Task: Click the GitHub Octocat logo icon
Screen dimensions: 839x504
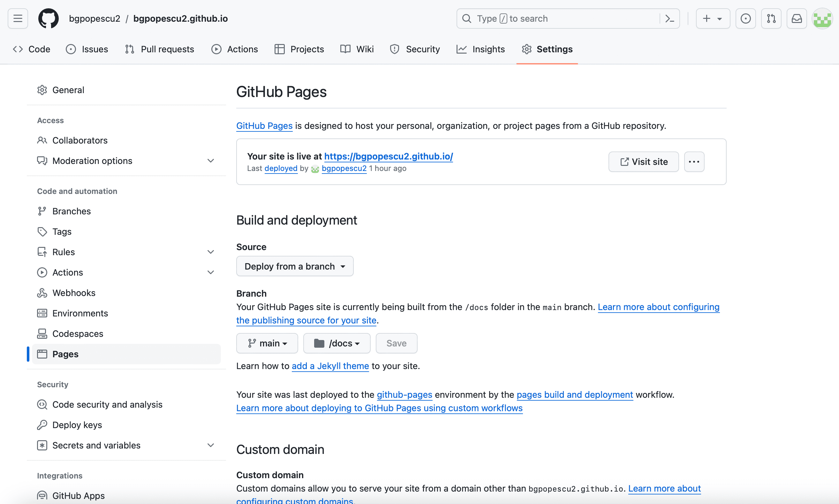Action: [48, 18]
